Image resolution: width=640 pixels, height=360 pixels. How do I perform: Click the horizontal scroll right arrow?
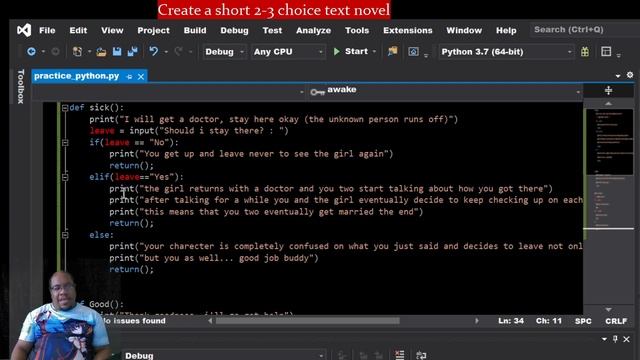(477, 321)
